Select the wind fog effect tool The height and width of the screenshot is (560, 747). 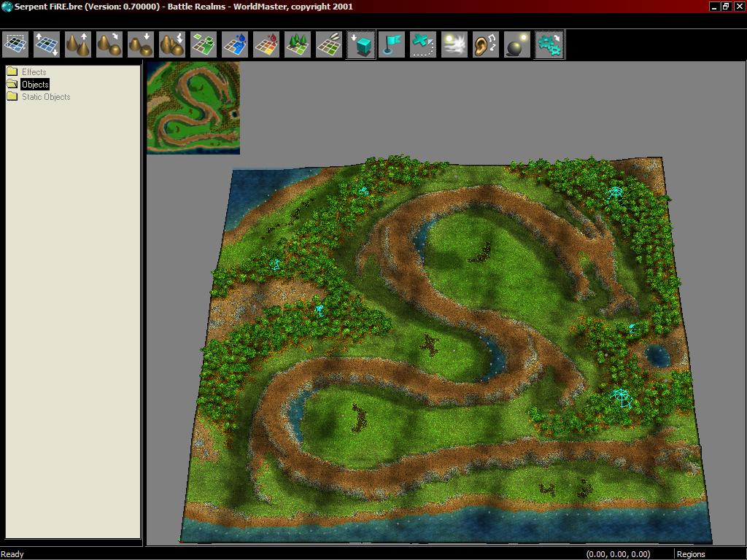[454, 44]
